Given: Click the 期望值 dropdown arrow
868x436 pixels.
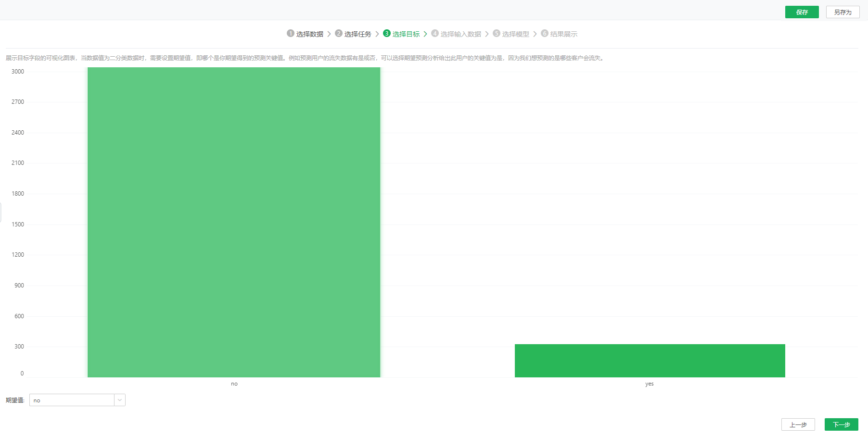Looking at the screenshot, I should pos(120,400).
